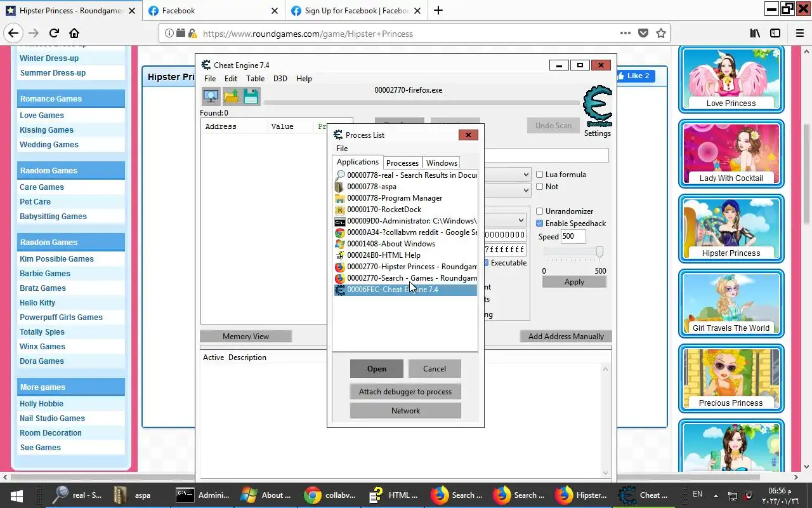The image size is (812, 508).
Task: Apply the speedhack setting
Action: (574, 282)
